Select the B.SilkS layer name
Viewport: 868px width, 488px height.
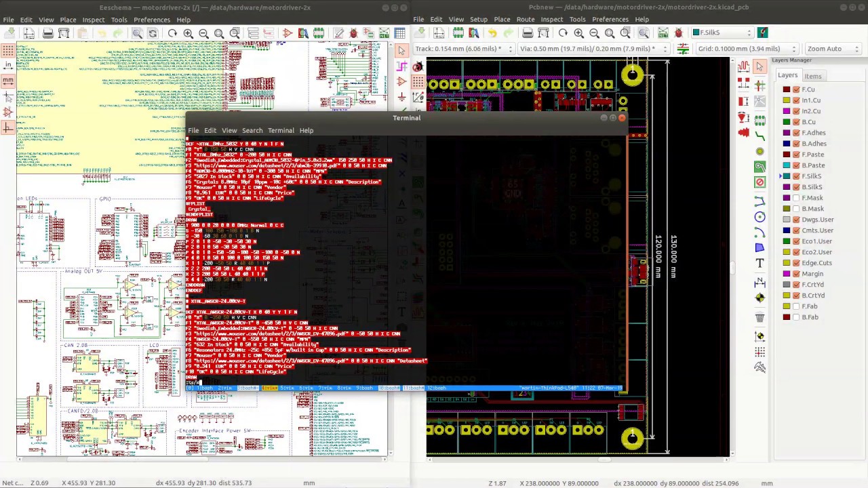[x=812, y=187]
